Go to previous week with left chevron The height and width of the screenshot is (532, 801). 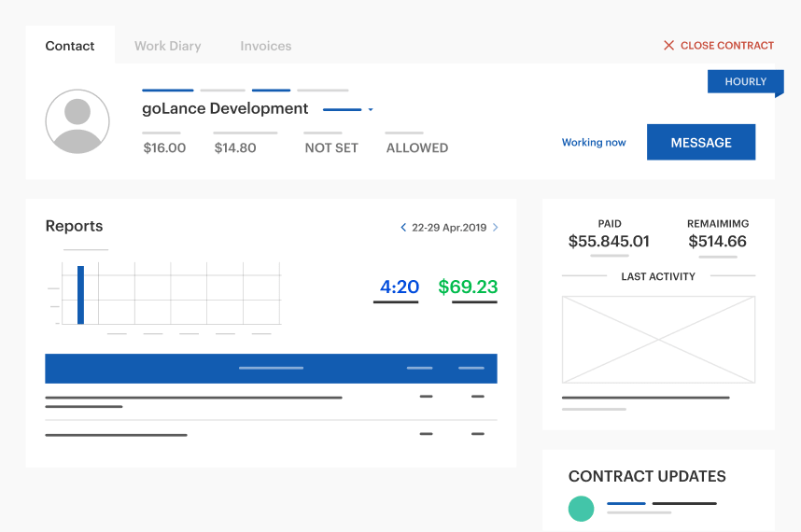click(x=403, y=227)
